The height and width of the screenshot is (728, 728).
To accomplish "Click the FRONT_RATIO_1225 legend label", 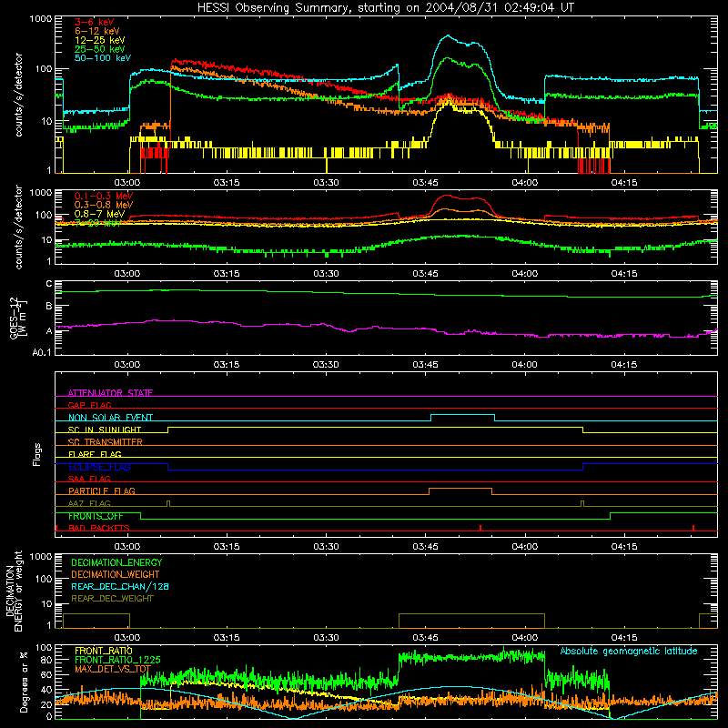I will click(x=117, y=660).
